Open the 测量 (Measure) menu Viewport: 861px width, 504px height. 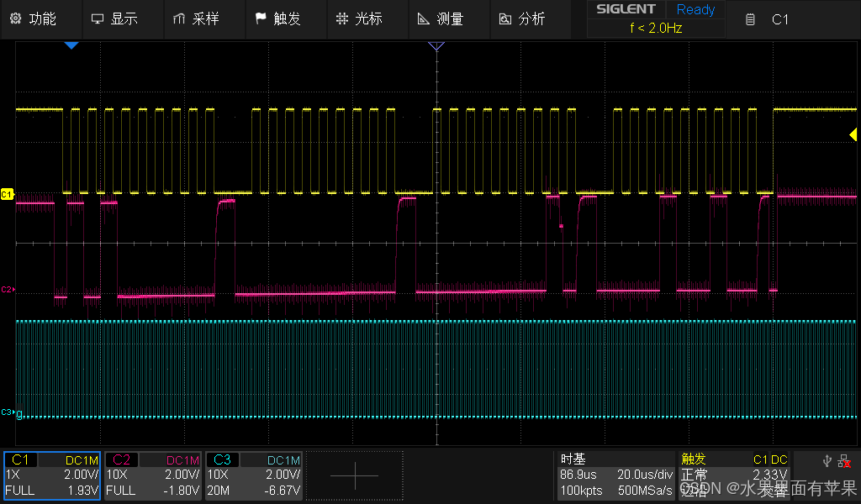pos(449,19)
